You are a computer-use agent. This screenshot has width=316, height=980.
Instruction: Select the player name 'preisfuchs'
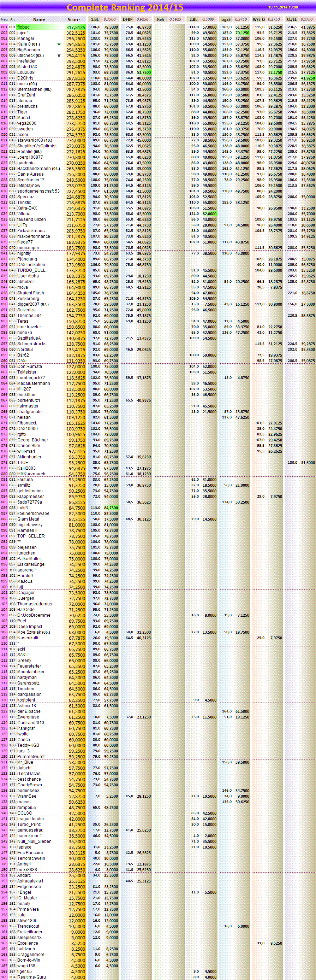click(x=28, y=106)
